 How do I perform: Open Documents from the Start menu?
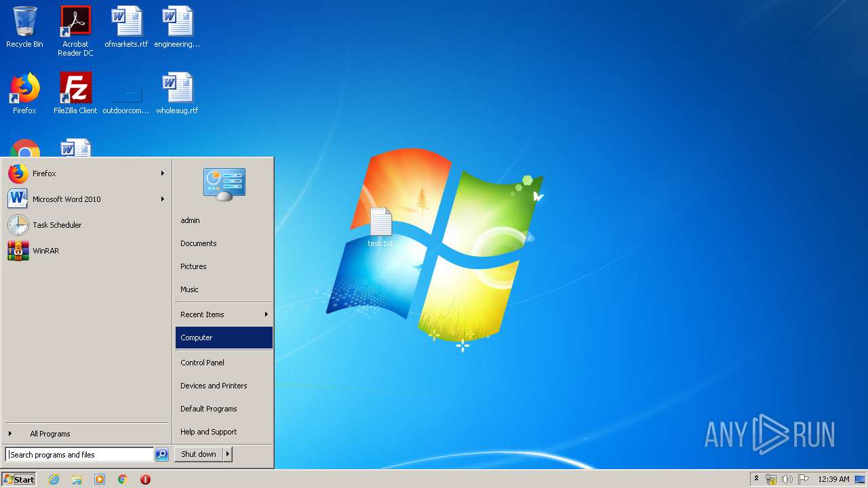(224, 243)
